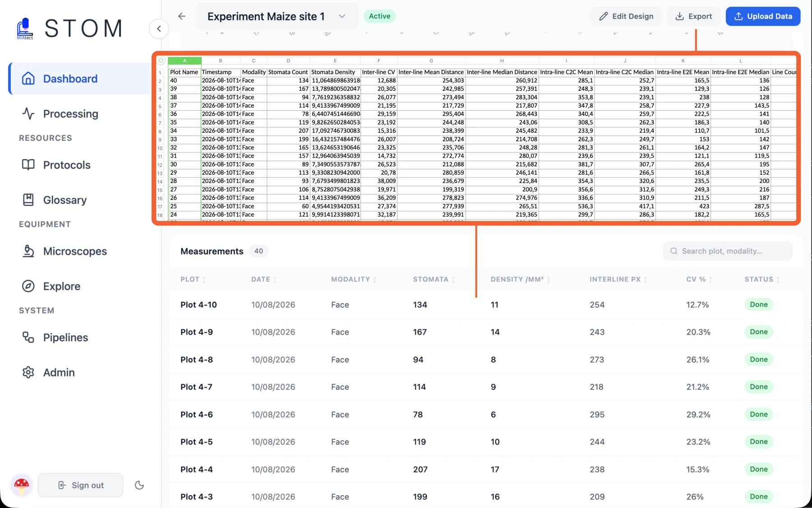Click the Microscopes icon in sidebar

pyautogui.click(x=28, y=251)
